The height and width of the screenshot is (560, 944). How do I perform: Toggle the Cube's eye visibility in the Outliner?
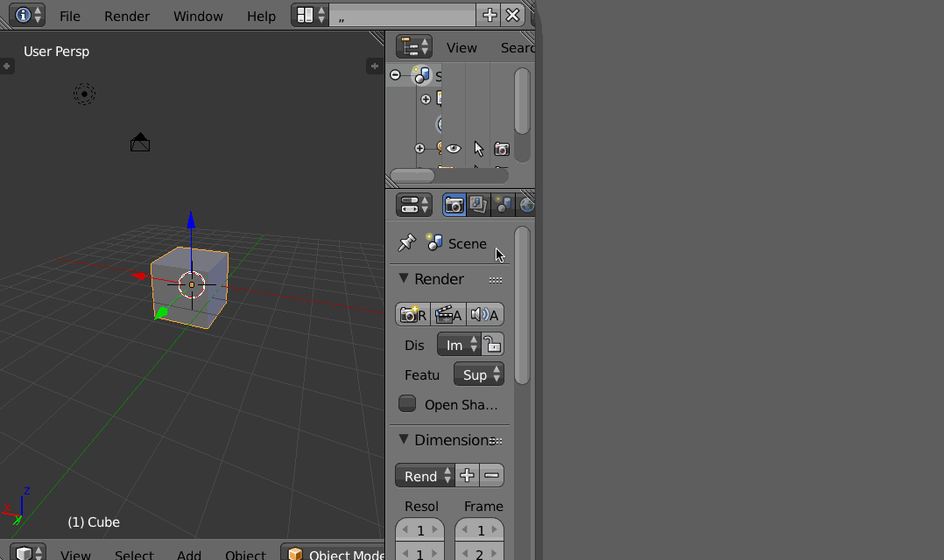click(x=453, y=148)
